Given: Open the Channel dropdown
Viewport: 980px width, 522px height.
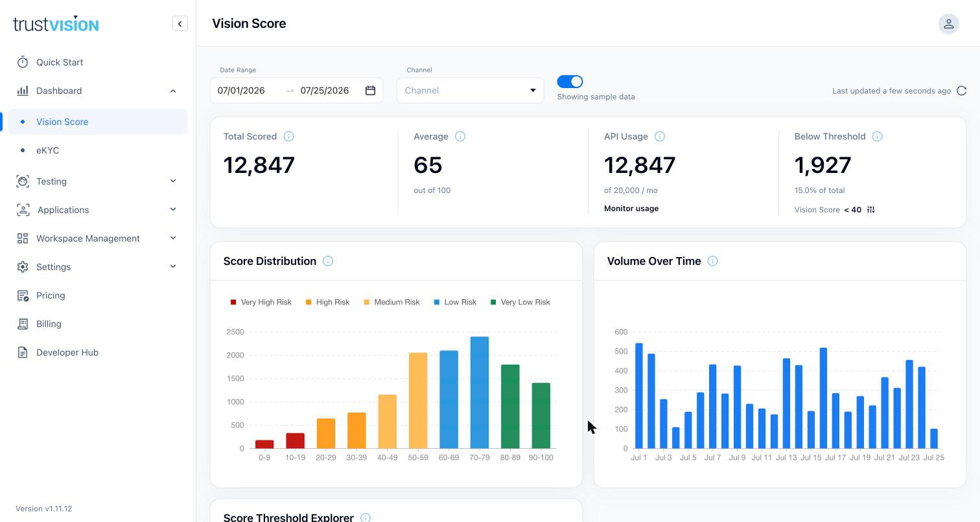Looking at the screenshot, I should coord(470,91).
